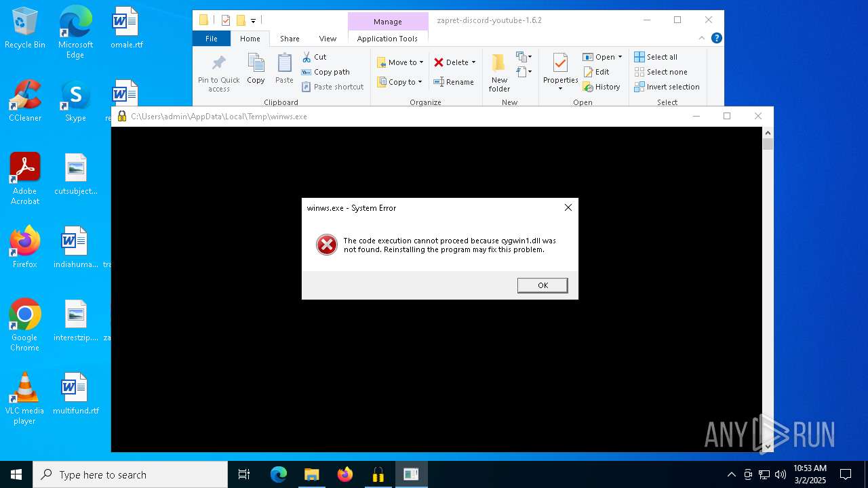Click the taskbar clock showing 10:53 AM

810,474
